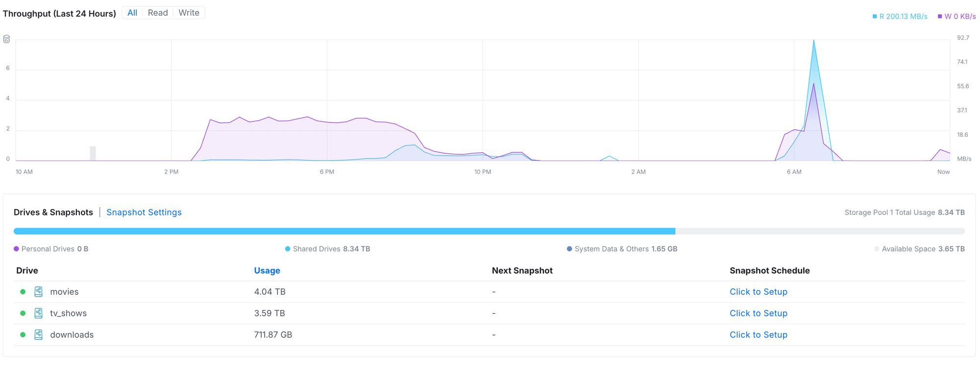
Task: Toggle the read throughput legend R 200.13 MB/s
Action: coord(900,17)
